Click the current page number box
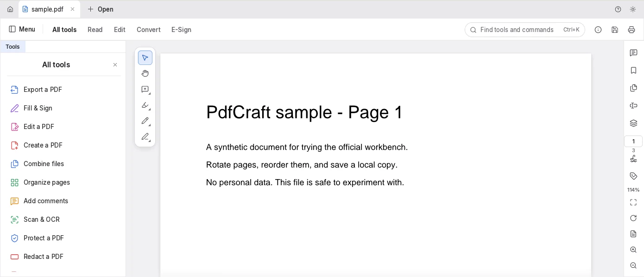Viewport: 644px width, 277px height. pyautogui.click(x=633, y=141)
